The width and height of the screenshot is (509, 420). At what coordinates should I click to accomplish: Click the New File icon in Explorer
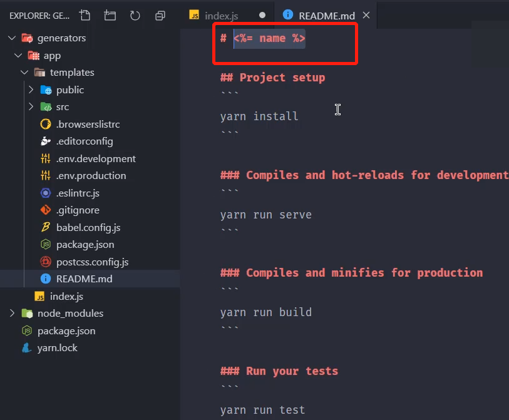coord(85,15)
